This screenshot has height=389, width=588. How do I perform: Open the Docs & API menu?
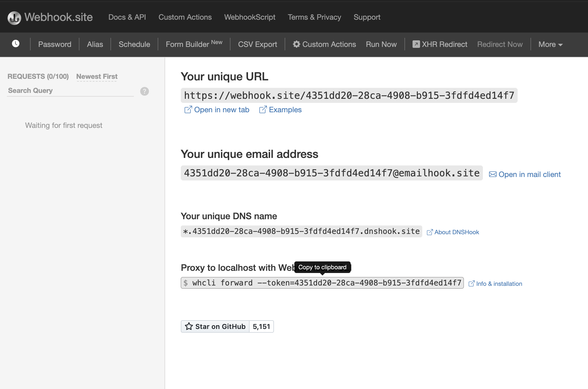[x=127, y=17]
